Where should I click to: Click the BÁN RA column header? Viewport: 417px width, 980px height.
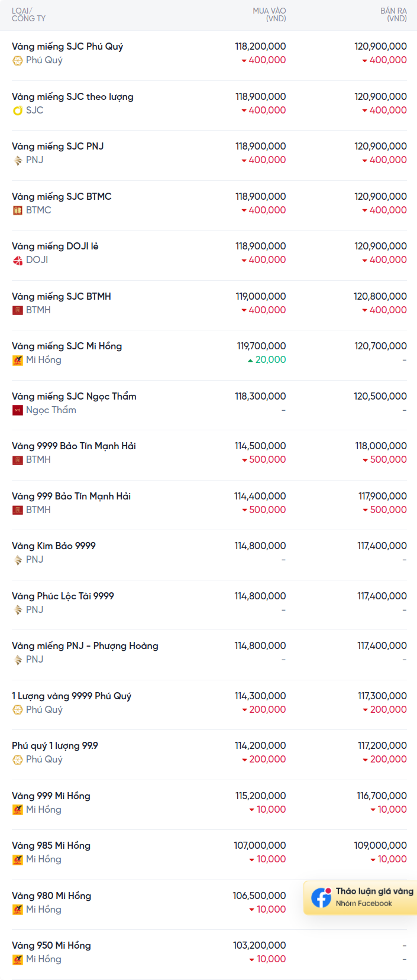point(393,15)
